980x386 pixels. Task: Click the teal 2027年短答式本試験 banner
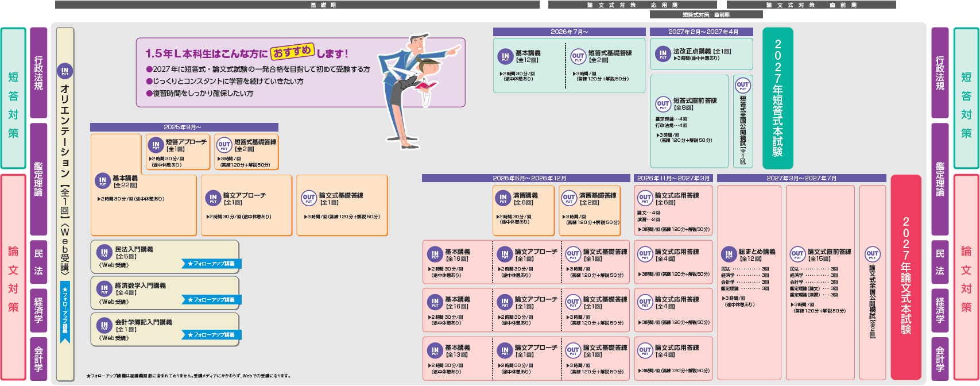click(777, 98)
